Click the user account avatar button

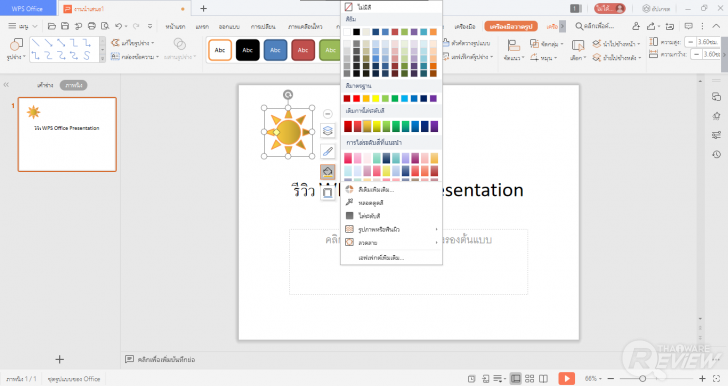coord(610,8)
